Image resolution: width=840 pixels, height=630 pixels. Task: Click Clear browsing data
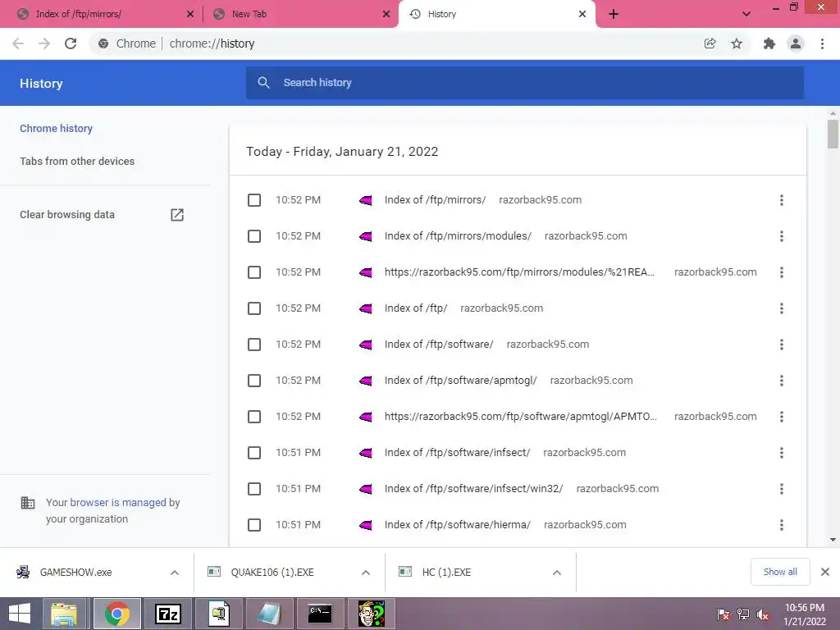coord(67,215)
